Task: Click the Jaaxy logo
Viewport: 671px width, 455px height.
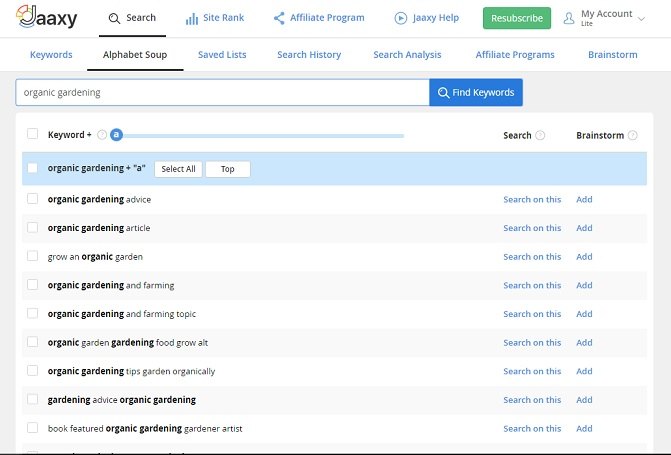Action: tap(47, 17)
